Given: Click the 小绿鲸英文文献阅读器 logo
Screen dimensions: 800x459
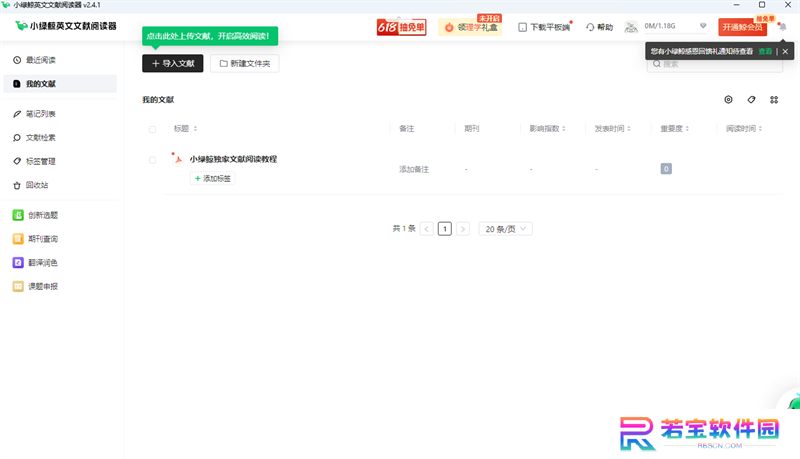Looking at the screenshot, I should pyautogui.click(x=66, y=26).
